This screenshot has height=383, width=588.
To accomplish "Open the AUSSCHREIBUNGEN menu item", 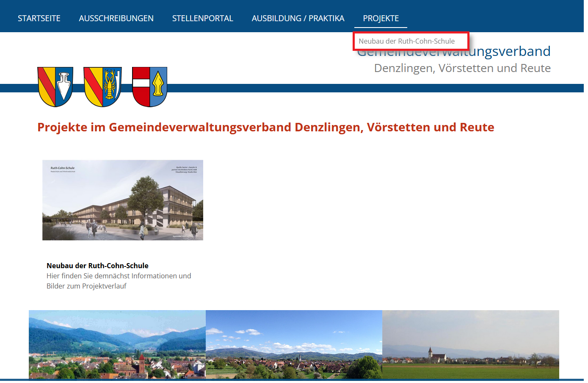I will 116,18.
